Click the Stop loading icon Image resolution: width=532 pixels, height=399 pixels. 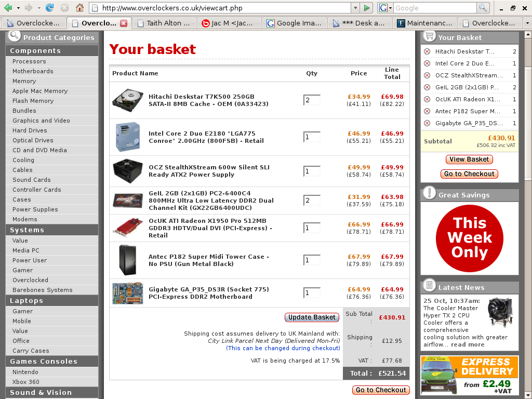(x=64, y=7)
